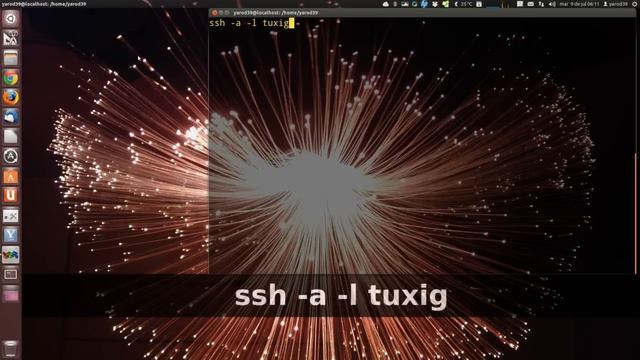
Task: Open the Files manager in launcher
Action: pyautogui.click(x=11, y=58)
